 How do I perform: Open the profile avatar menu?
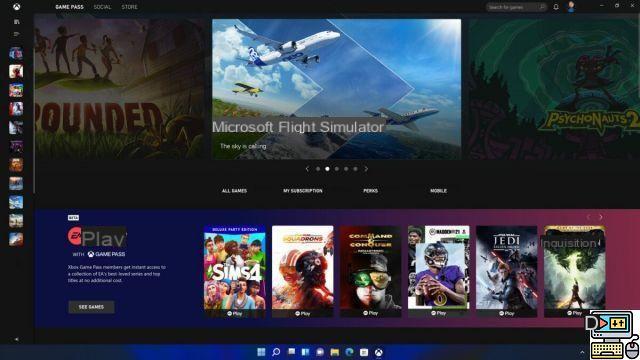(571, 7)
